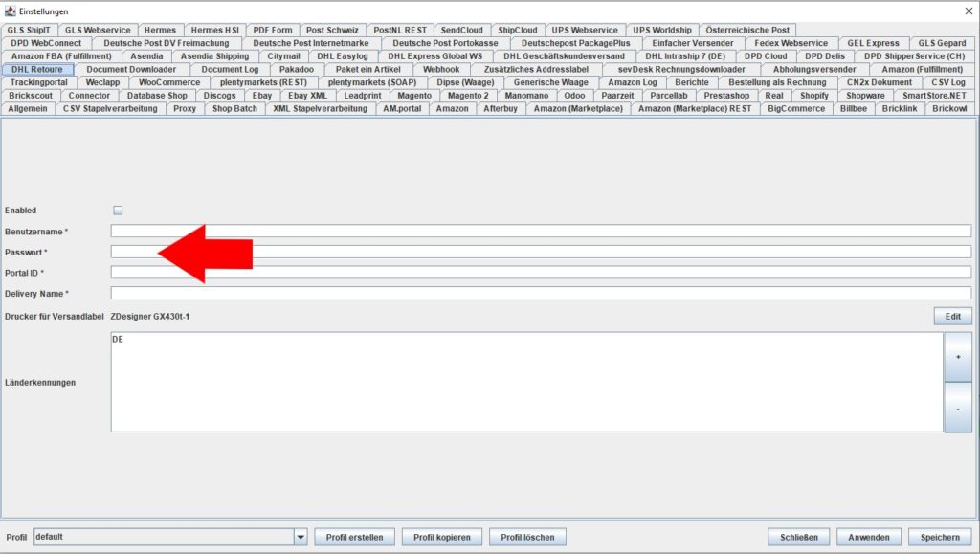Open the SmartStore.NET tab
This screenshot has height=554, width=980.
click(x=934, y=96)
